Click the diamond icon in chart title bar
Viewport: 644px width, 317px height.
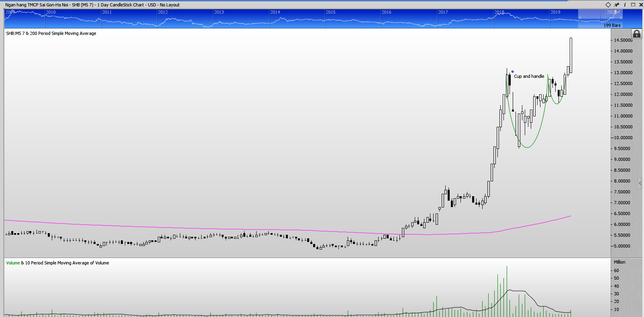pos(608,5)
